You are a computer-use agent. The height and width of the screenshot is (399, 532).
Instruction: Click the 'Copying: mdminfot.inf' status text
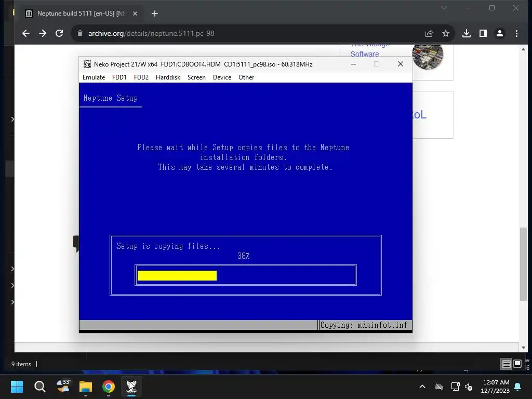364,325
